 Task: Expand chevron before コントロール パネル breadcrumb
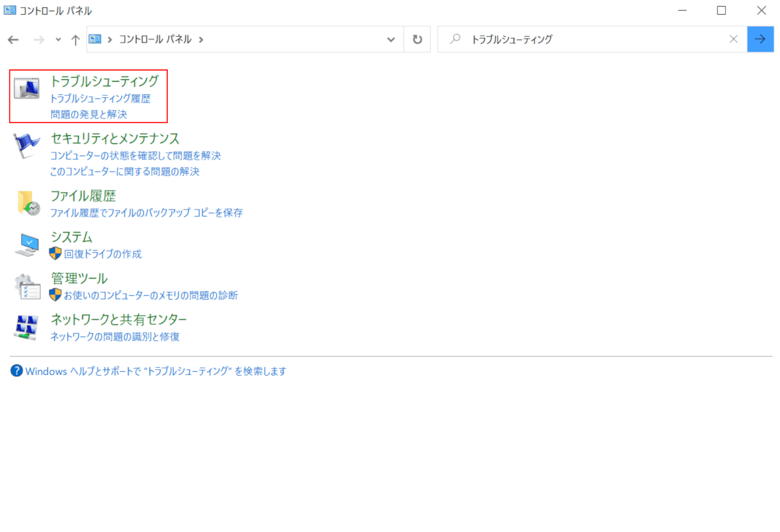110,39
